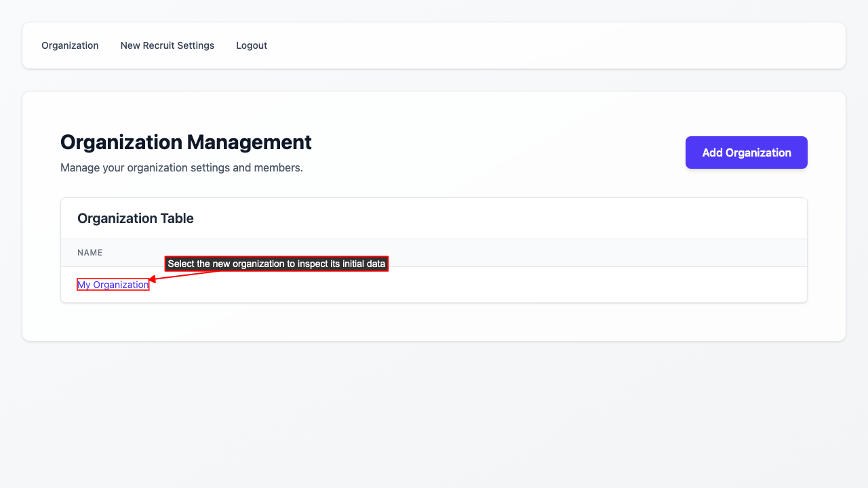Viewport: 868px width, 488px height.
Task: Log out using the Logout link
Action: pyautogui.click(x=252, y=45)
